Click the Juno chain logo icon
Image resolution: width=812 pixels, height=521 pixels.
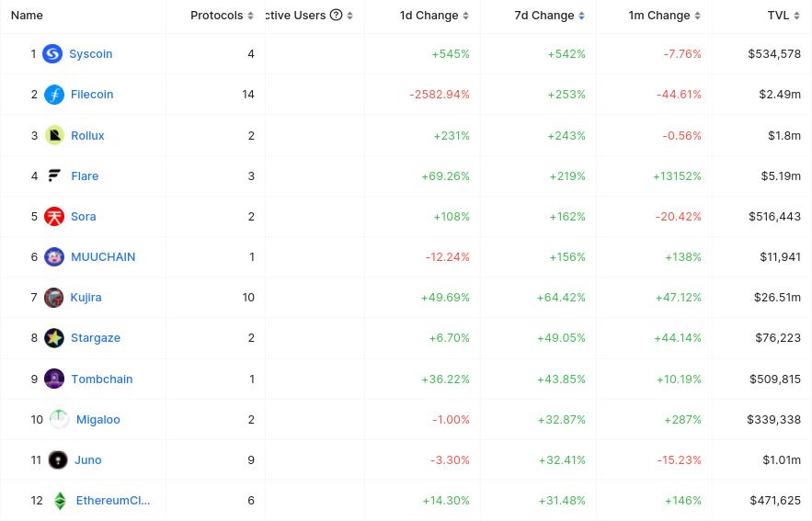click(58, 459)
